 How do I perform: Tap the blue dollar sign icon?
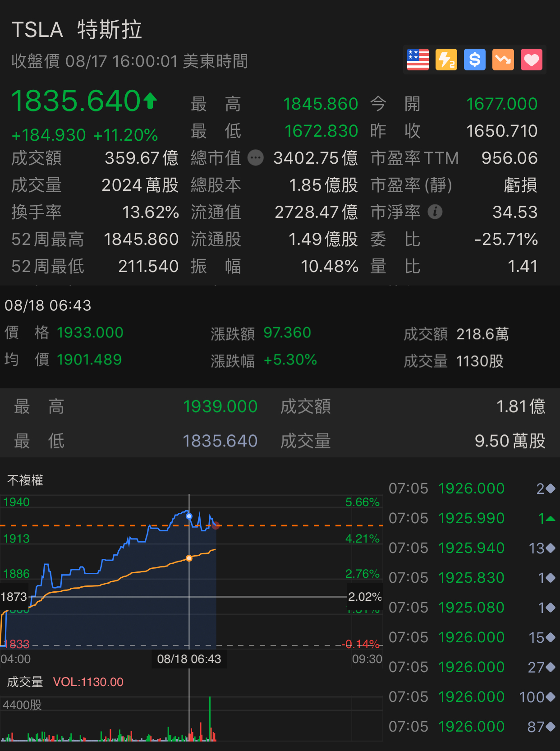474,60
